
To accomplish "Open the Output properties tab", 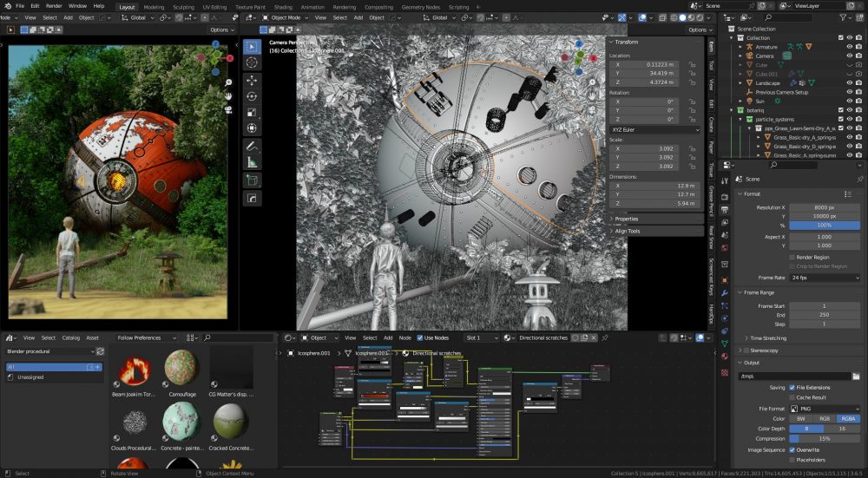I will (x=725, y=210).
